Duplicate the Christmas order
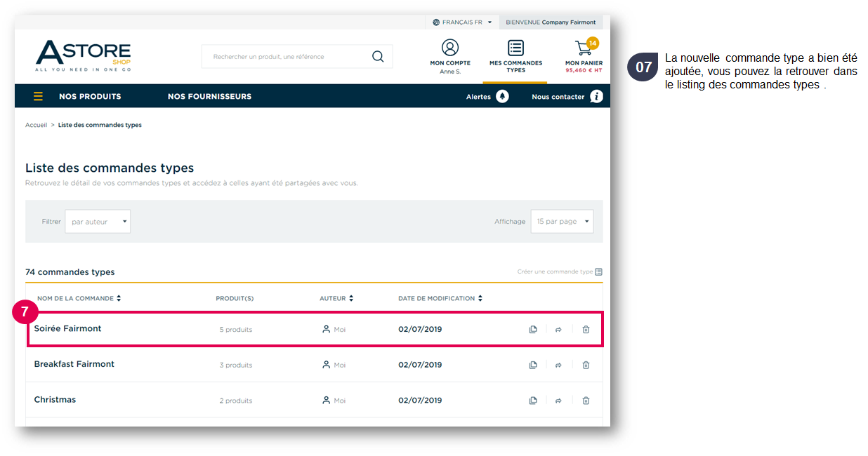The width and height of the screenshot is (868, 456). (533, 401)
